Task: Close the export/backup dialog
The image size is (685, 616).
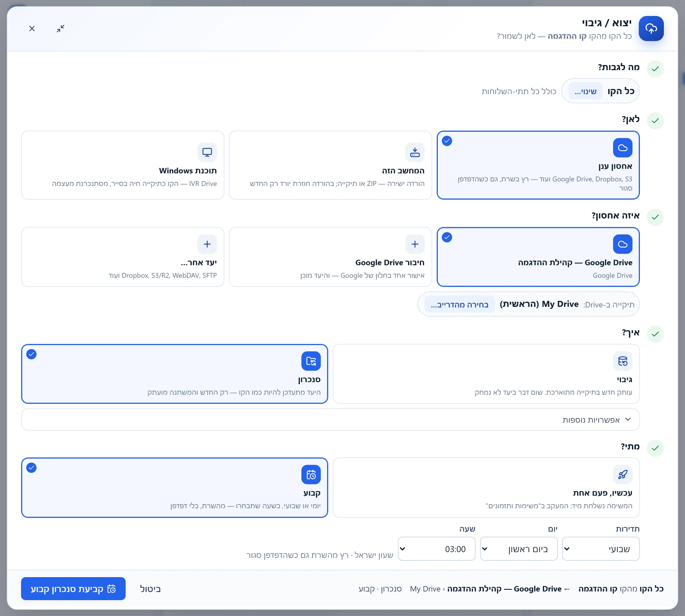Action: [32, 29]
